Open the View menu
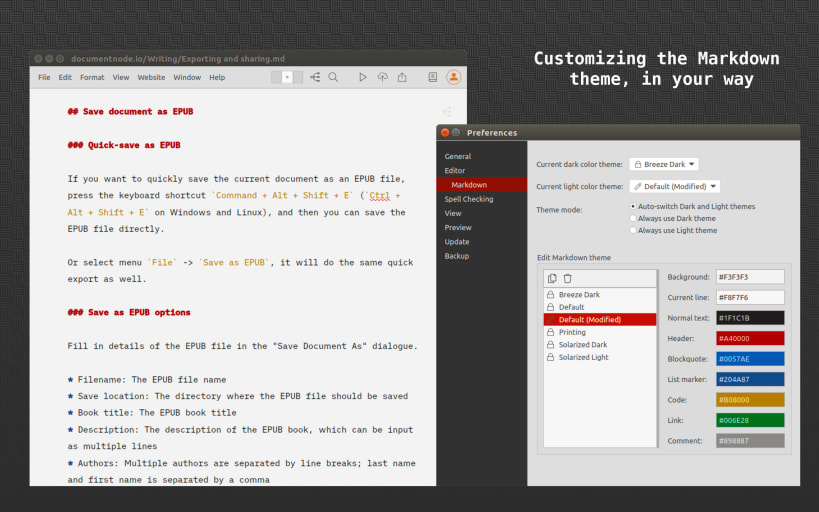The height and width of the screenshot is (512, 819). click(121, 77)
